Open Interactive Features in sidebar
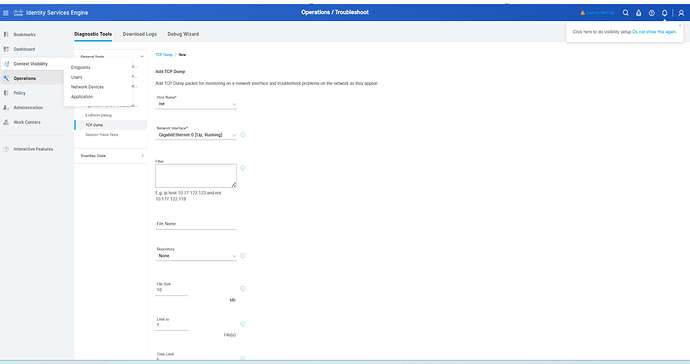The image size is (690, 364). click(33, 149)
